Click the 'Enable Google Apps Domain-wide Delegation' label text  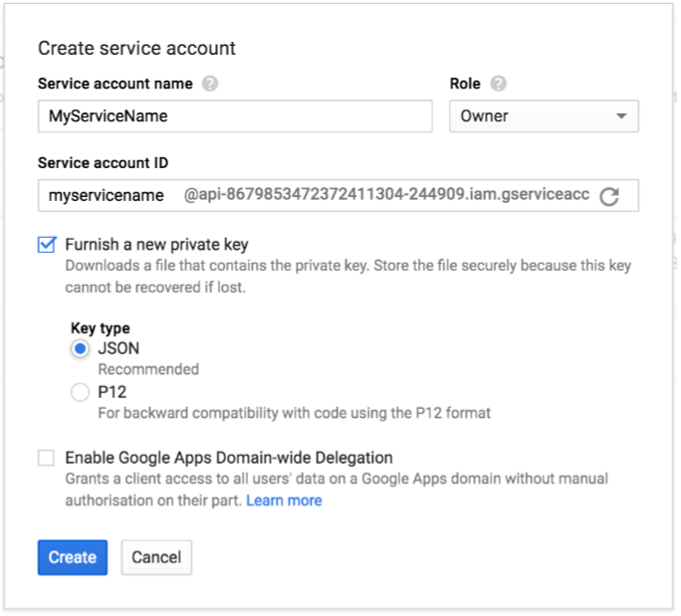pos(229,458)
